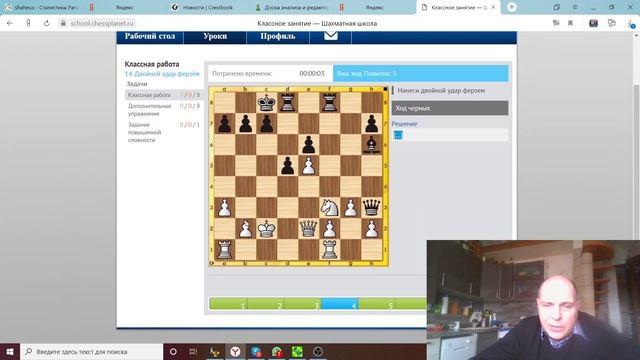Select the black rook on d8

point(288,103)
